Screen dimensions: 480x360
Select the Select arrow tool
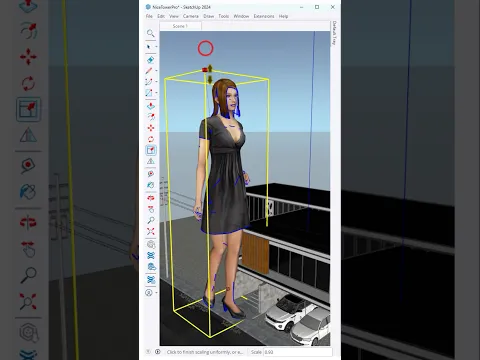(149, 47)
